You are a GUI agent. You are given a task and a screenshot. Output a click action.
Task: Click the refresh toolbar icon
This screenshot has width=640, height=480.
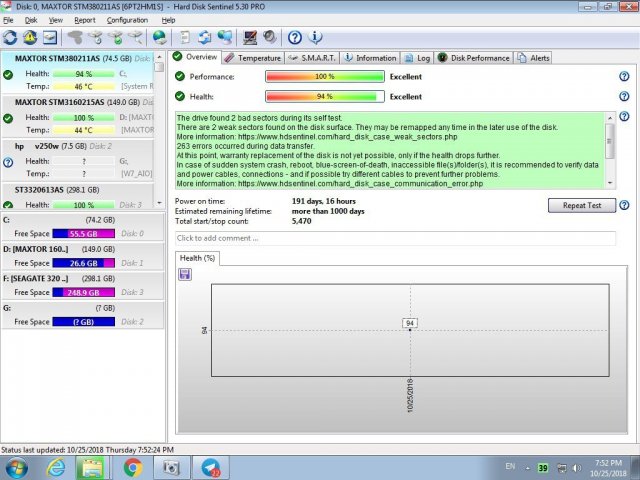click(x=11, y=38)
